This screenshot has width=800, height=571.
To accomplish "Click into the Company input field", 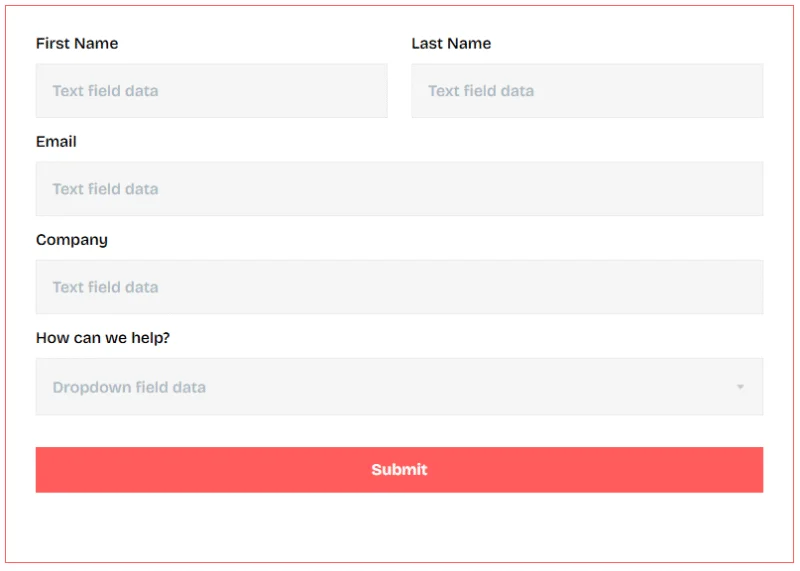I will 399,287.
